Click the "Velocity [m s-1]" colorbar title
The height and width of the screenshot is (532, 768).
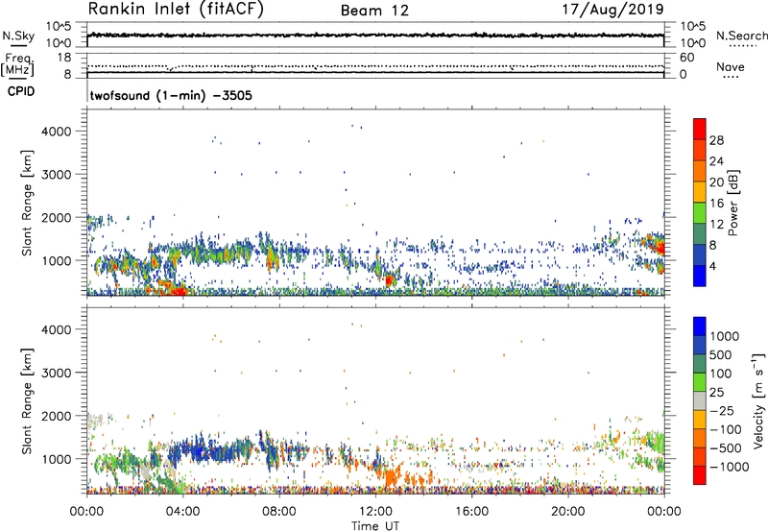click(x=758, y=400)
